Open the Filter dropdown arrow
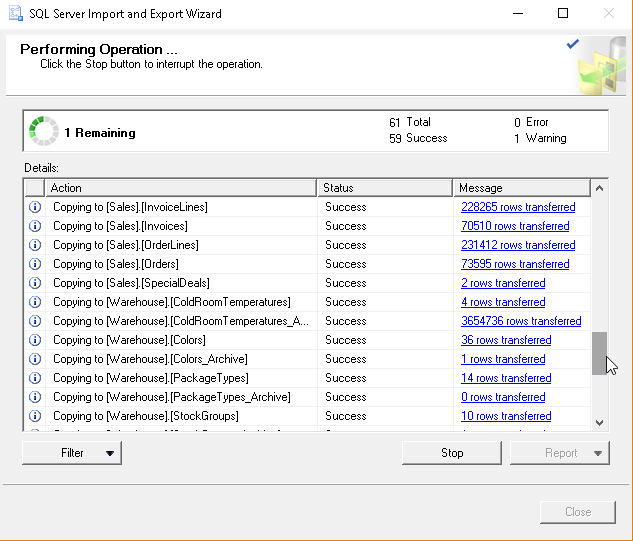 pos(110,453)
